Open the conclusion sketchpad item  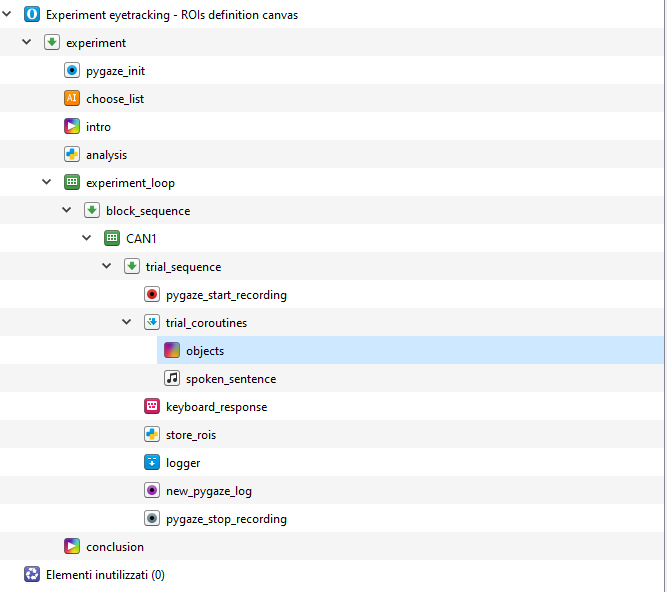tap(114, 547)
